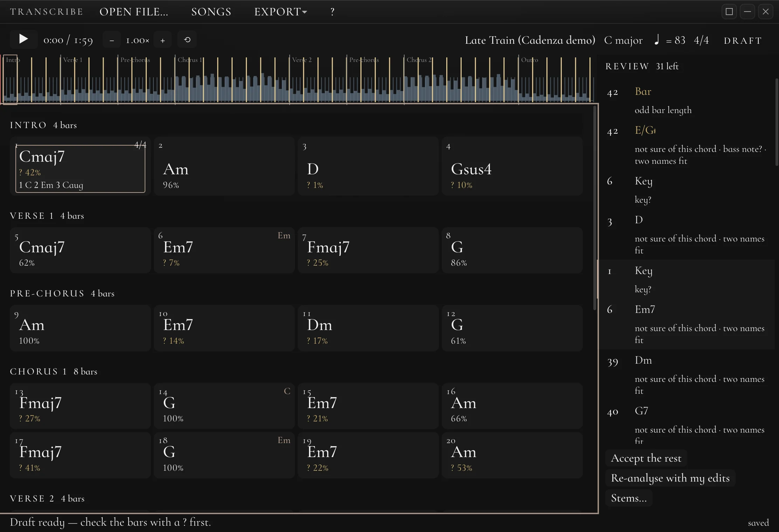
Task: Decrease playback speed with minus button
Action: click(112, 40)
